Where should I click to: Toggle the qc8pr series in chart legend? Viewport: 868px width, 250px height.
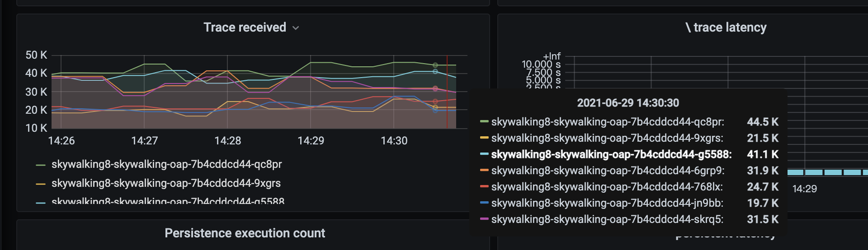[166, 164]
